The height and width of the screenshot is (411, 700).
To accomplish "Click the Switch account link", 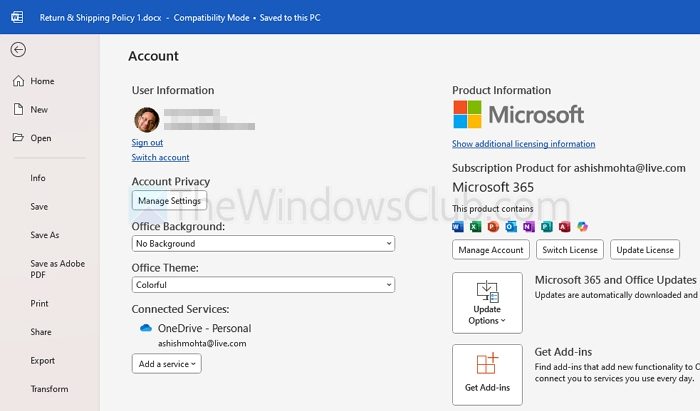I will 160,157.
